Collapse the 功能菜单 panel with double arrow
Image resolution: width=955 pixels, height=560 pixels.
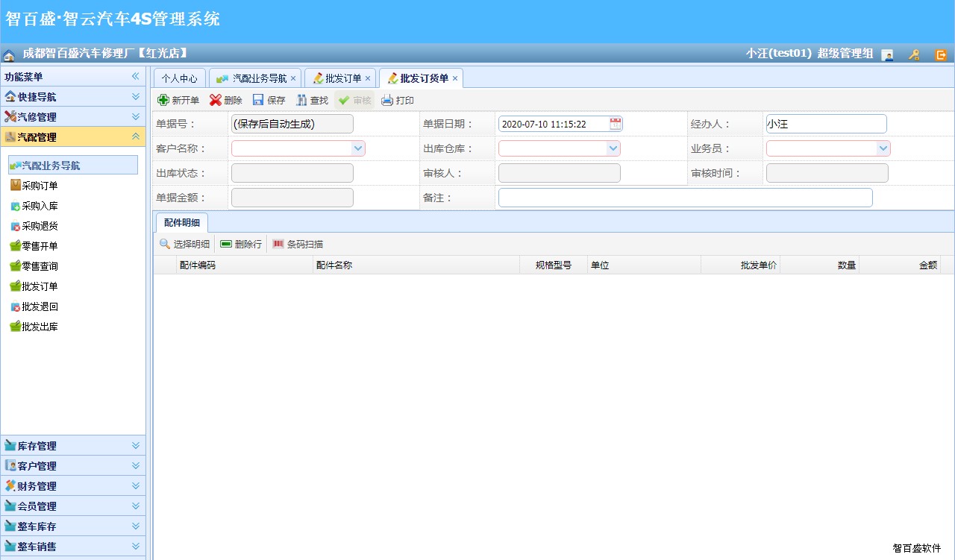136,77
